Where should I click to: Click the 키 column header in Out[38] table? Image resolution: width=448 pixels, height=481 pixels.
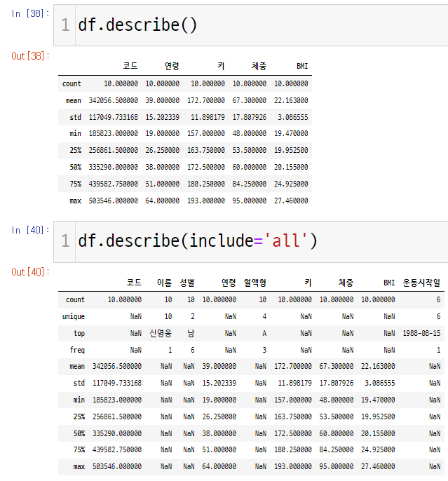click(221, 66)
